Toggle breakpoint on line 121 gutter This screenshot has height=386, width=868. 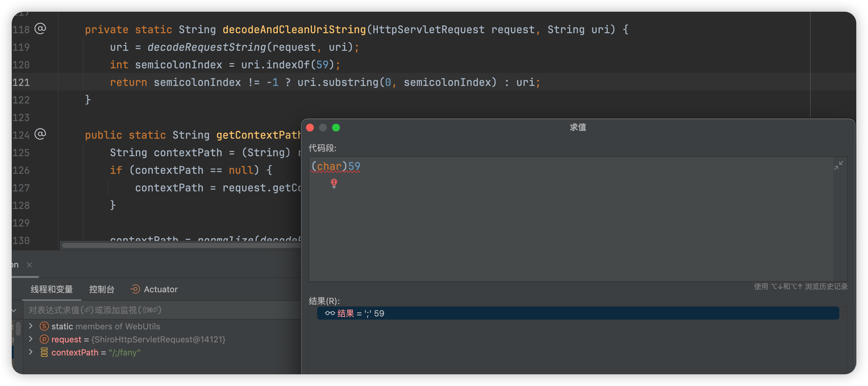[21, 82]
